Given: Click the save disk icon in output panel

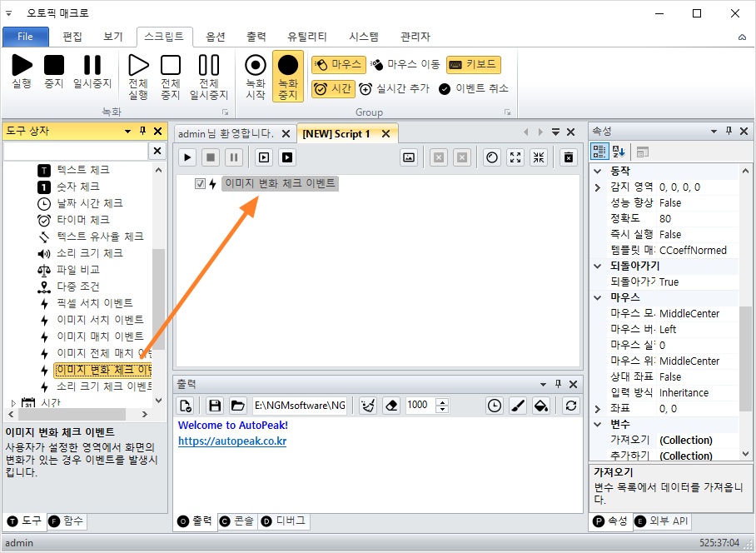Looking at the screenshot, I should 215,406.
